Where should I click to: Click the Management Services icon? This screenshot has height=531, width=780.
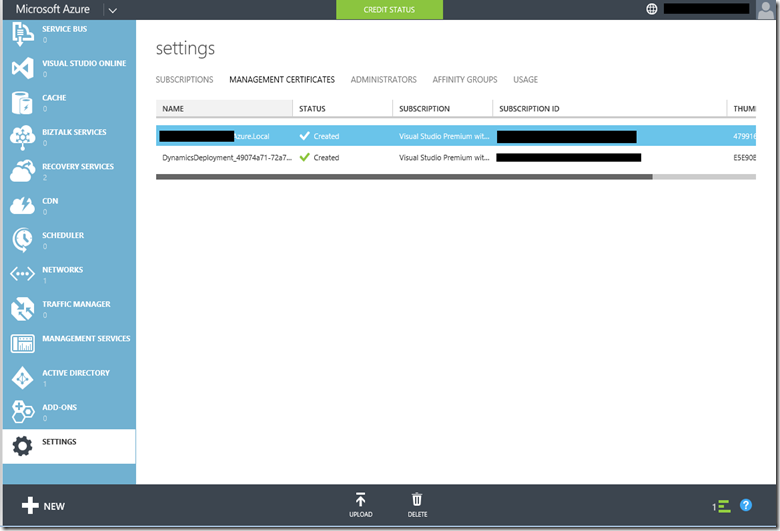[x=22, y=343]
